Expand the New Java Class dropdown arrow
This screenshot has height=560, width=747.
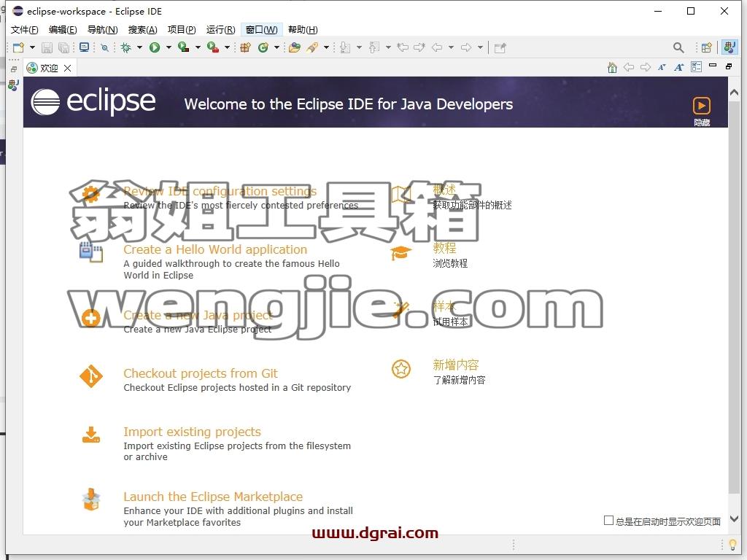coord(276,47)
